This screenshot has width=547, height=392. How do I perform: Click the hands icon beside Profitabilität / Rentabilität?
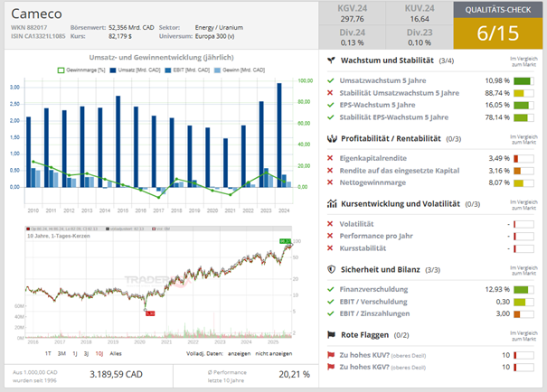tap(332, 139)
